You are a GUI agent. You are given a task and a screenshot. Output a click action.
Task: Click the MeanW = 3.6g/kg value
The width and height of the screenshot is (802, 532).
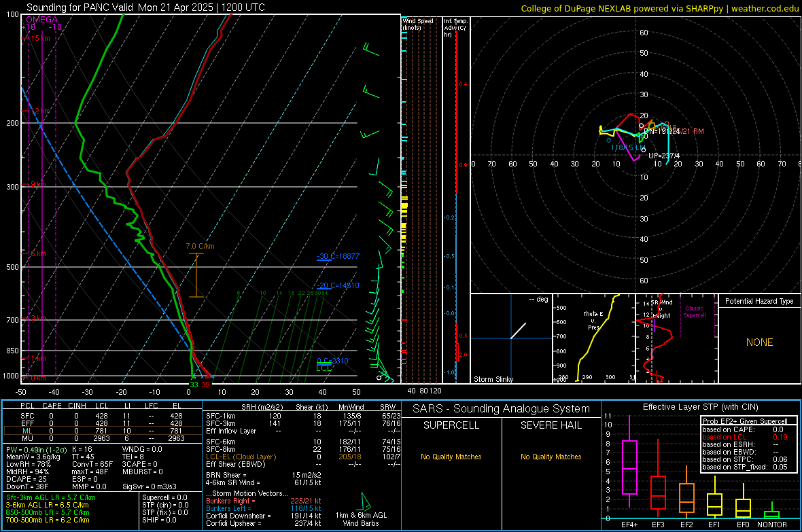(x=33, y=457)
